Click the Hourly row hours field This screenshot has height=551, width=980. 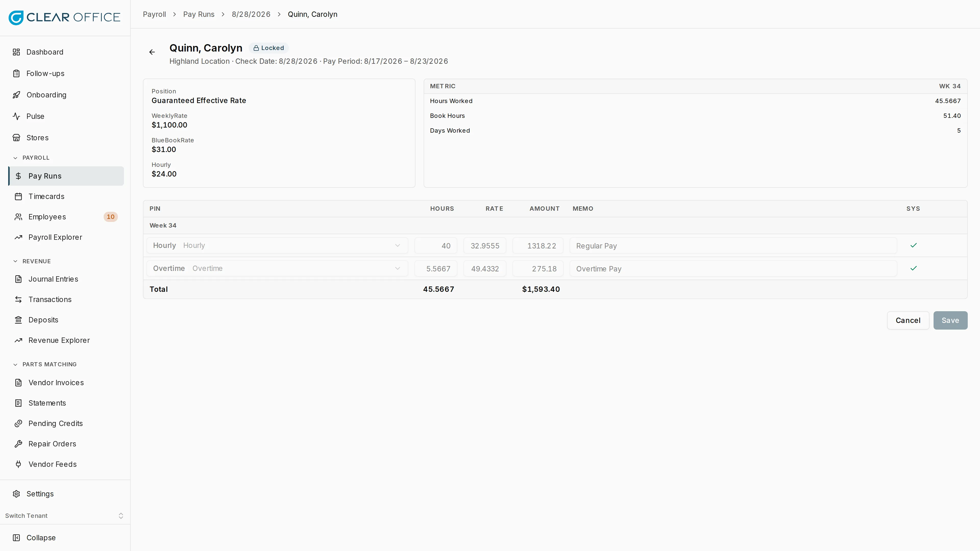(436, 246)
